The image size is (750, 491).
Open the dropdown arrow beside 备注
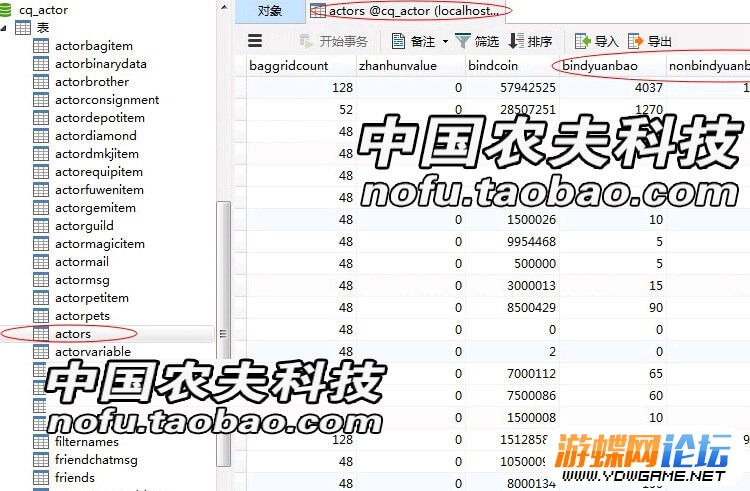click(x=445, y=42)
